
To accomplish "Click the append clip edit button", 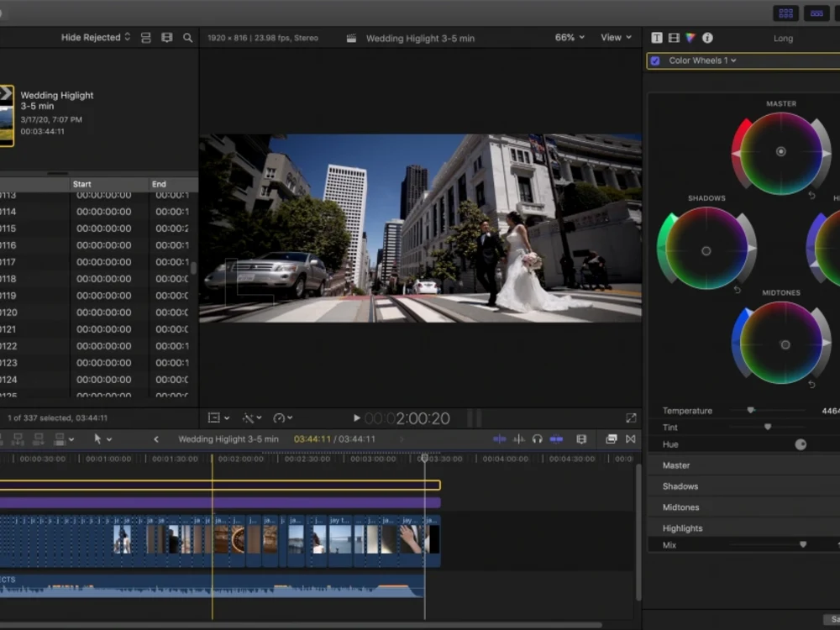I will 39,439.
